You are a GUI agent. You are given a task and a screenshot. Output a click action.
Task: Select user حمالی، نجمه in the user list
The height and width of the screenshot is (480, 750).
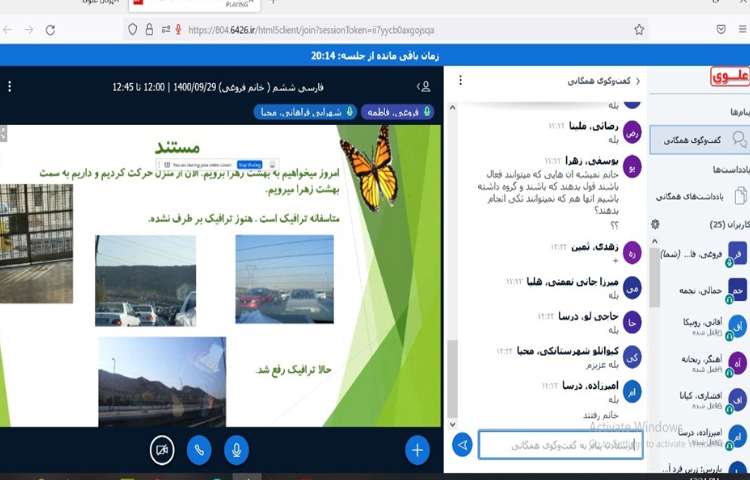point(704,290)
